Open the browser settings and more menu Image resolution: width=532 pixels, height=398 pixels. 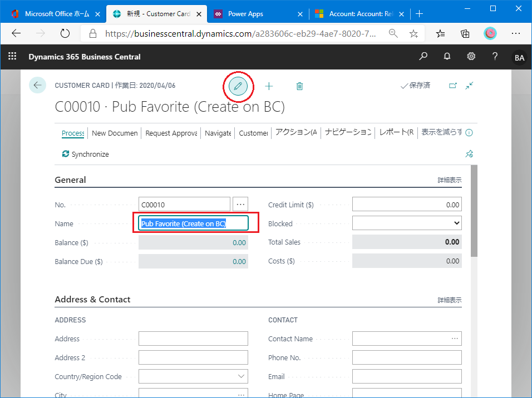[516, 33]
